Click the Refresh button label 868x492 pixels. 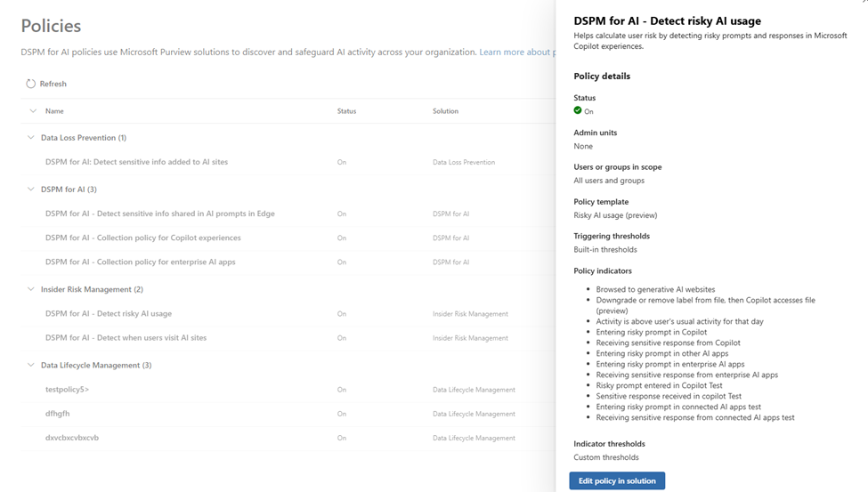pos(53,84)
